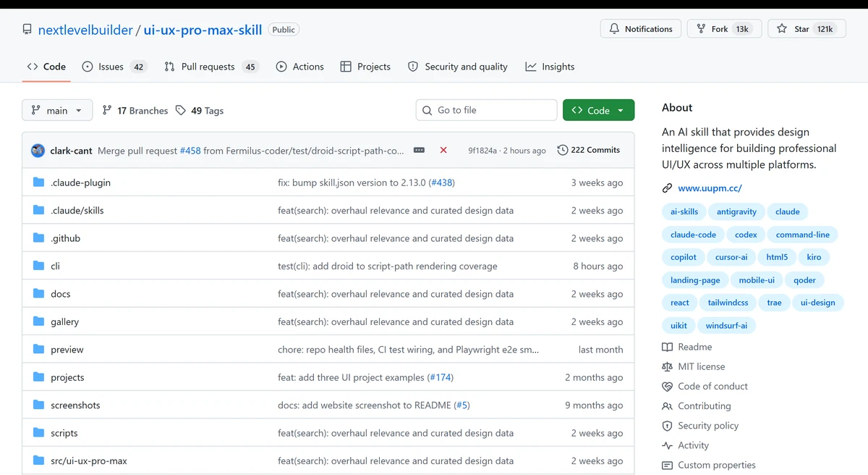The height and width of the screenshot is (475, 868).
Task: Click the Activity pulse icon
Action: pos(667,445)
